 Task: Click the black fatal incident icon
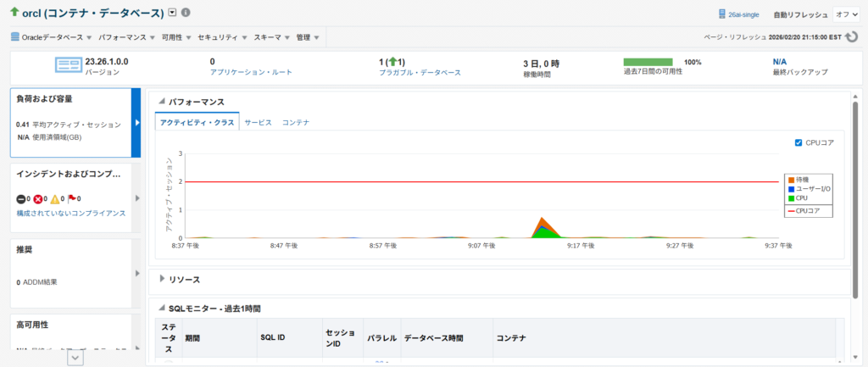click(21, 198)
